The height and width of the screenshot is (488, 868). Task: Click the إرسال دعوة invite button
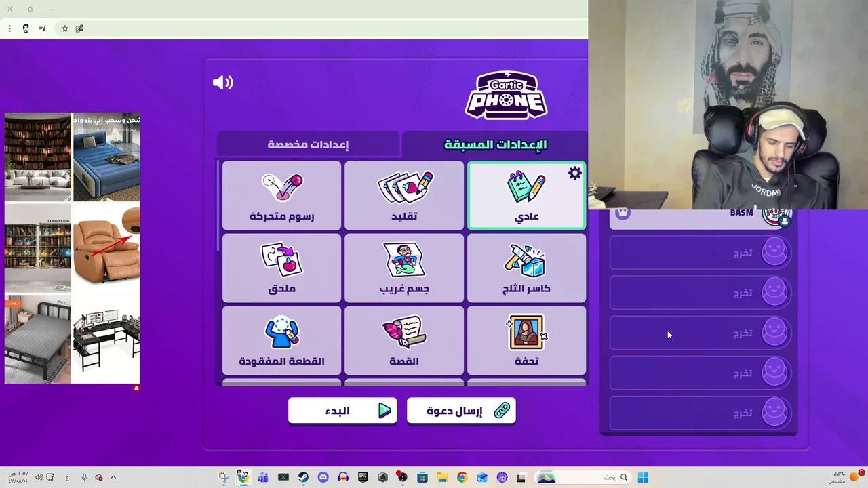click(461, 410)
